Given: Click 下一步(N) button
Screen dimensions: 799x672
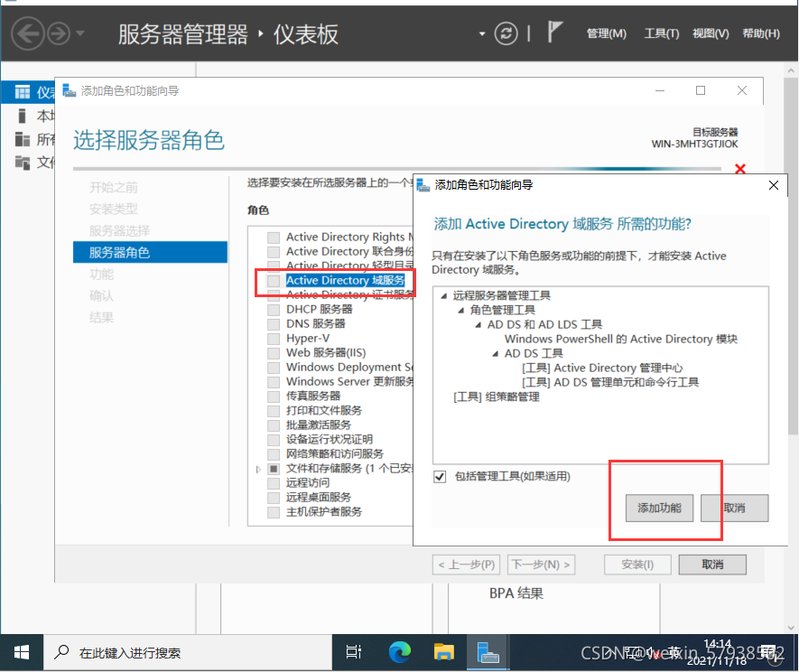Looking at the screenshot, I should 541,565.
